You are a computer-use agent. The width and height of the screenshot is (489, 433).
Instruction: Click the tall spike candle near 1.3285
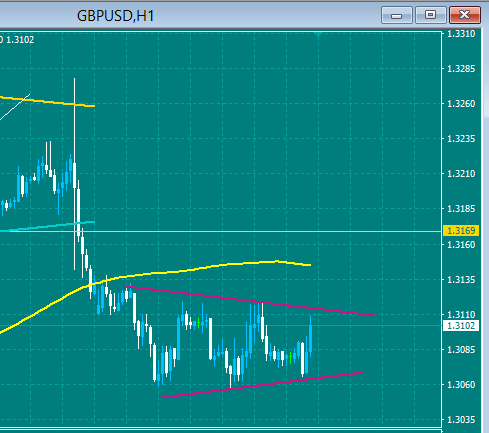(74, 173)
